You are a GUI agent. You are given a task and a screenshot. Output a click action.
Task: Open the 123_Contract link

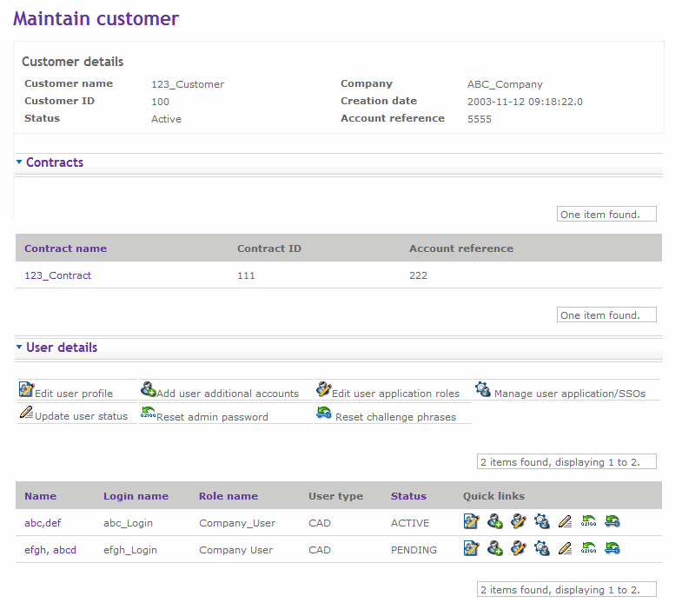tap(58, 275)
